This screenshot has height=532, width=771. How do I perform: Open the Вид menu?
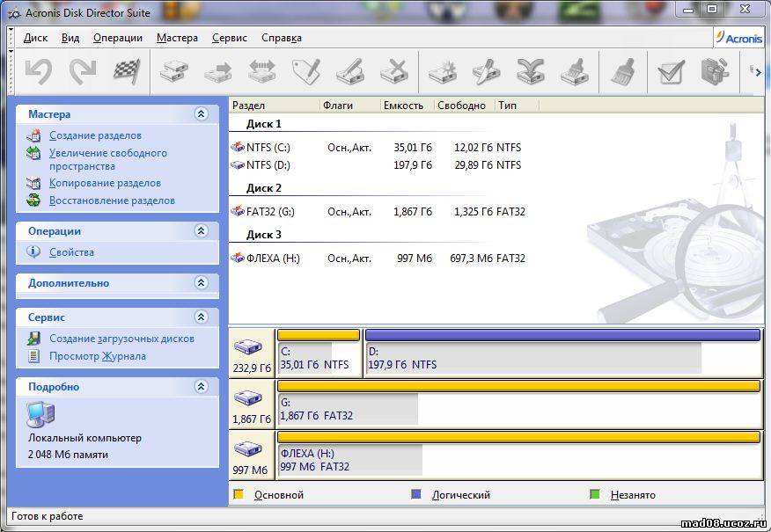click(x=70, y=38)
